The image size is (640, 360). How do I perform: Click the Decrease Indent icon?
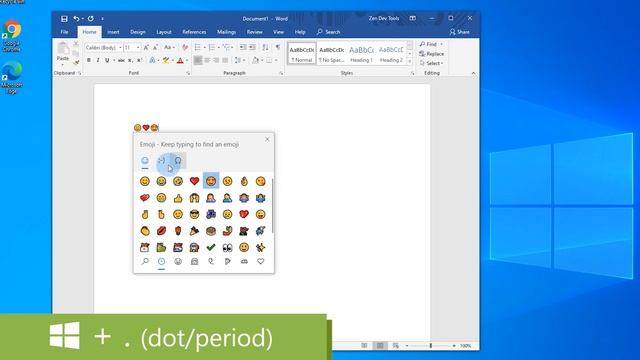click(243, 48)
